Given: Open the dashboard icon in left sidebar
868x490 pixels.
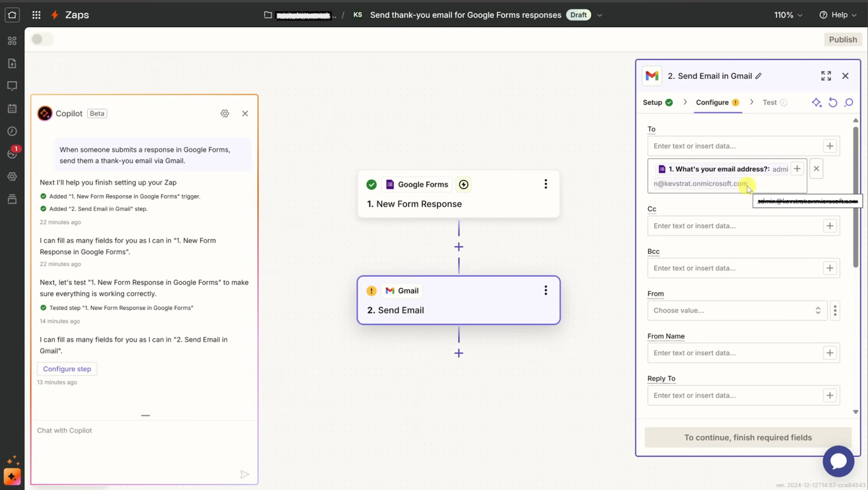Looking at the screenshot, I should click(12, 41).
